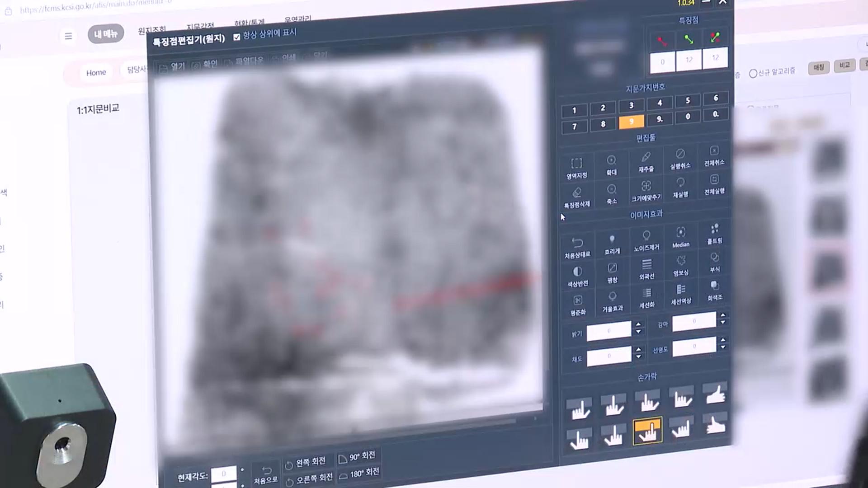Screen dimensions: 868x488
Task: Click the 채도 saturation input field
Action: point(609,356)
